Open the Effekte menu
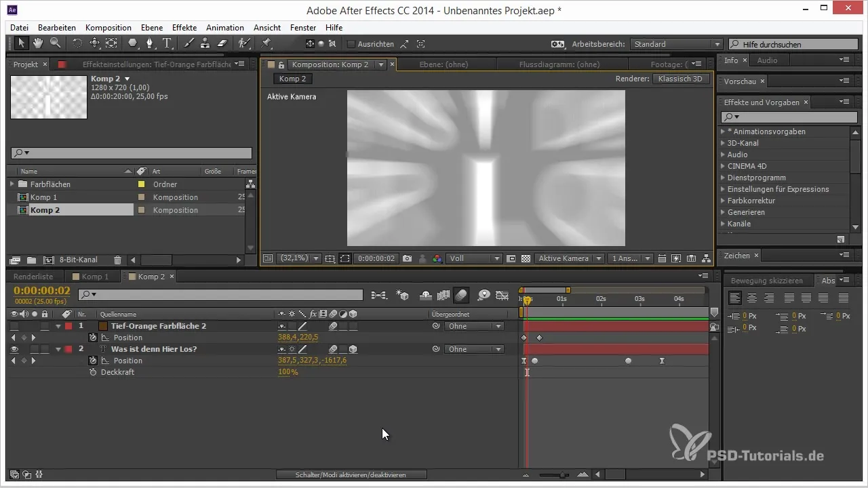Image resolution: width=868 pixels, height=488 pixels. [x=184, y=28]
